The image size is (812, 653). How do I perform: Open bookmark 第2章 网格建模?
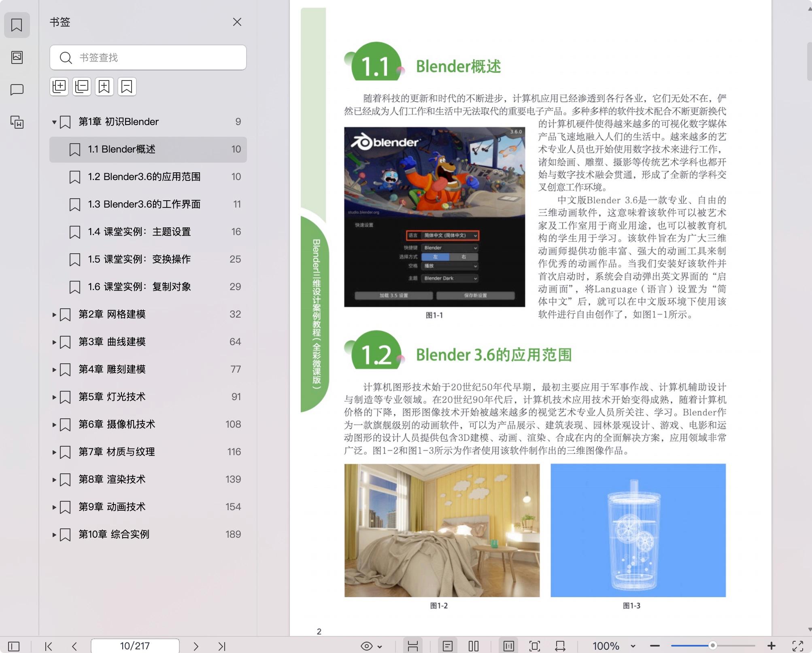tap(148, 314)
